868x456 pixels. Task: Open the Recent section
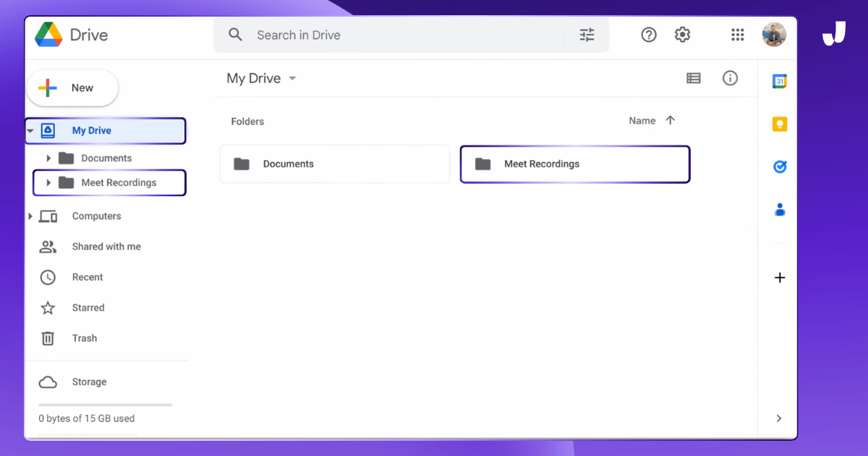click(88, 277)
